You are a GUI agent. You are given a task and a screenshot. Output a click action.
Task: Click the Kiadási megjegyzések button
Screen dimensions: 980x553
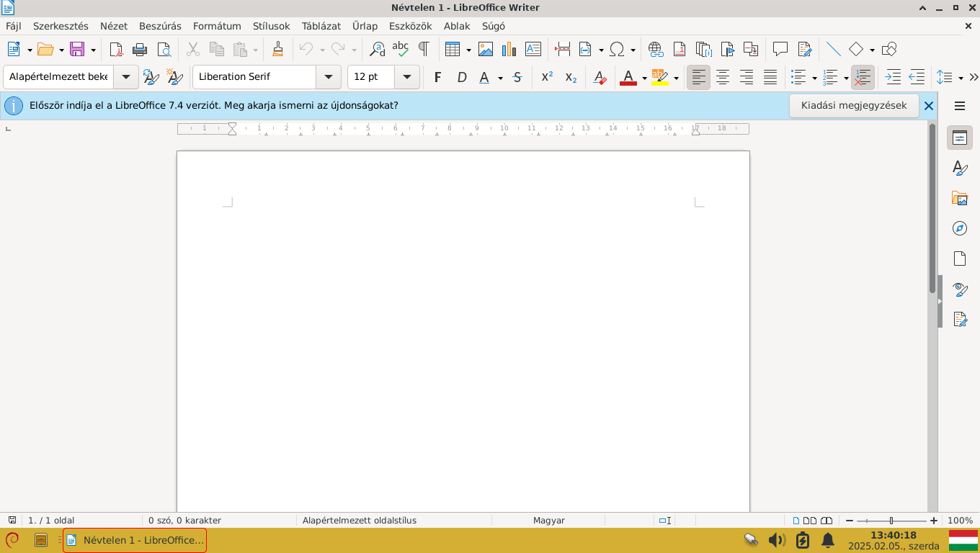pyautogui.click(x=854, y=105)
